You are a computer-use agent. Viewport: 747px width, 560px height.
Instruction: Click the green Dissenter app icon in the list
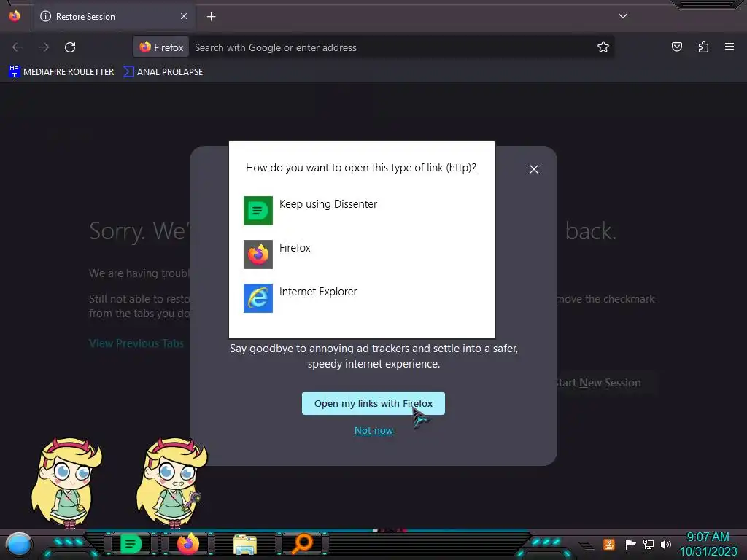258,211
